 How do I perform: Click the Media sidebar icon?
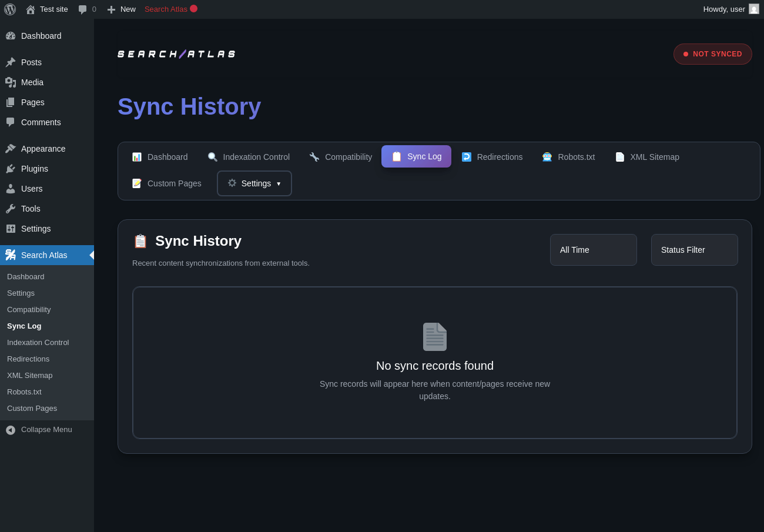[x=11, y=82]
